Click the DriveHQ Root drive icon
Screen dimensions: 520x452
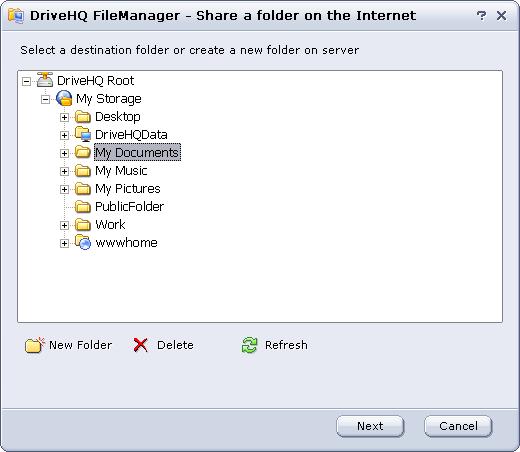pyautogui.click(x=45, y=80)
